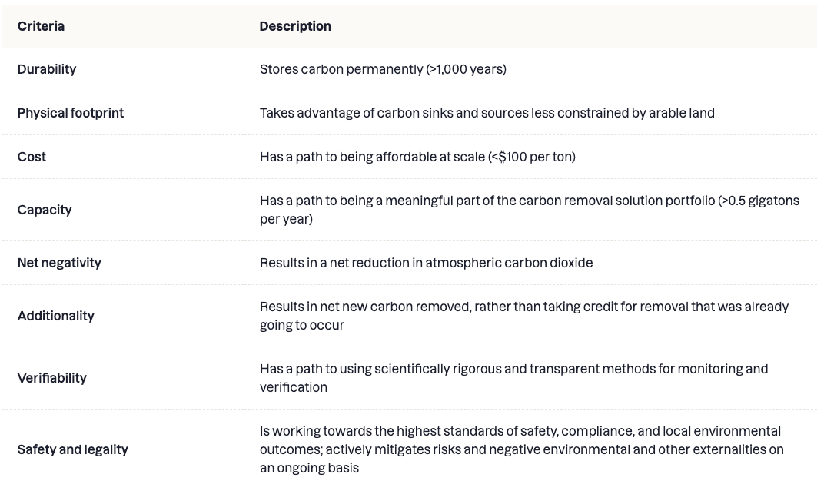824x504 pixels.
Task: Select the Durability criteria cell
Action: coord(47,69)
